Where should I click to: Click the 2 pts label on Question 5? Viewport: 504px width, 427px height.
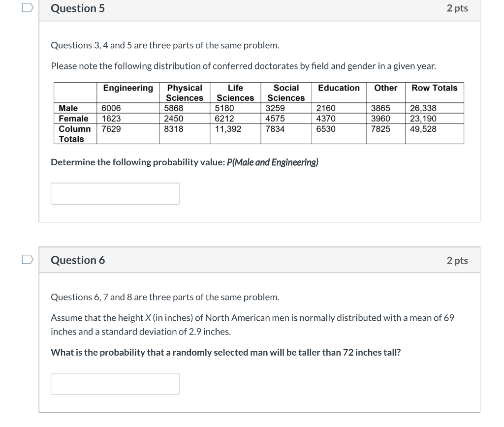click(x=458, y=8)
